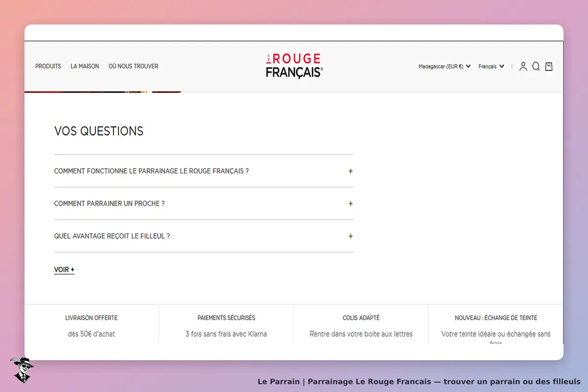588x392 pixels.
Task: Click question "Comment fonctionne le parrainage Le Rouge Français ?"
Action: point(151,171)
